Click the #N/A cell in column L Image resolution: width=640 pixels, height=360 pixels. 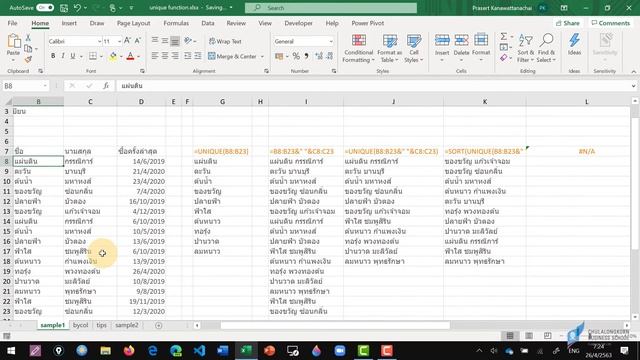pos(587,151)
